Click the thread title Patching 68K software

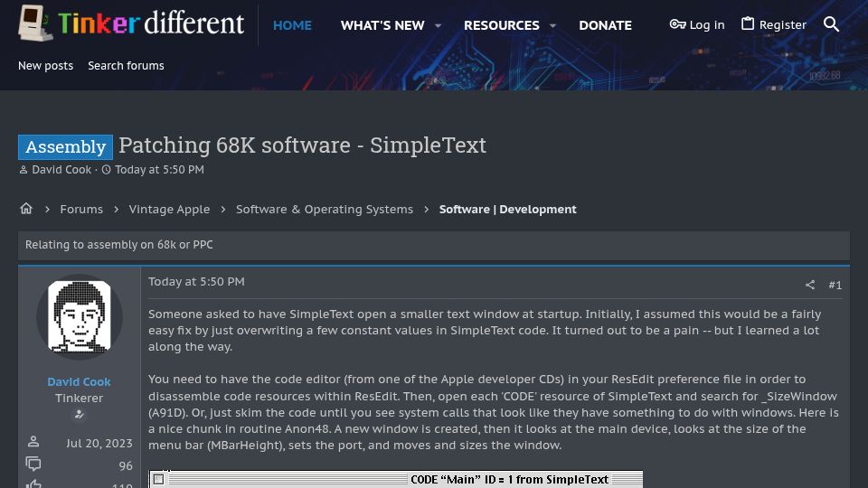302,145
